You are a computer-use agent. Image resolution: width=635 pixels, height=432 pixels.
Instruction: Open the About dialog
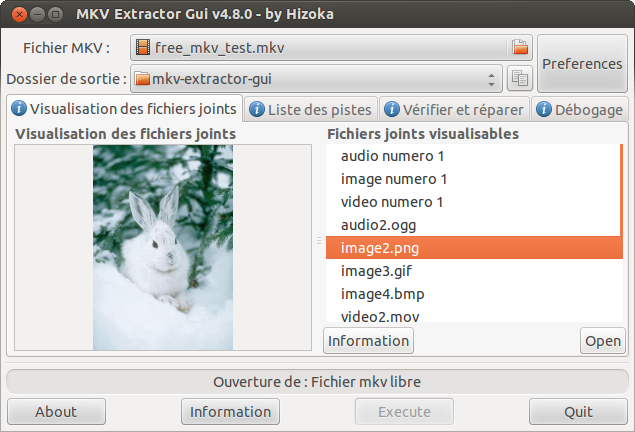point(56,411)
